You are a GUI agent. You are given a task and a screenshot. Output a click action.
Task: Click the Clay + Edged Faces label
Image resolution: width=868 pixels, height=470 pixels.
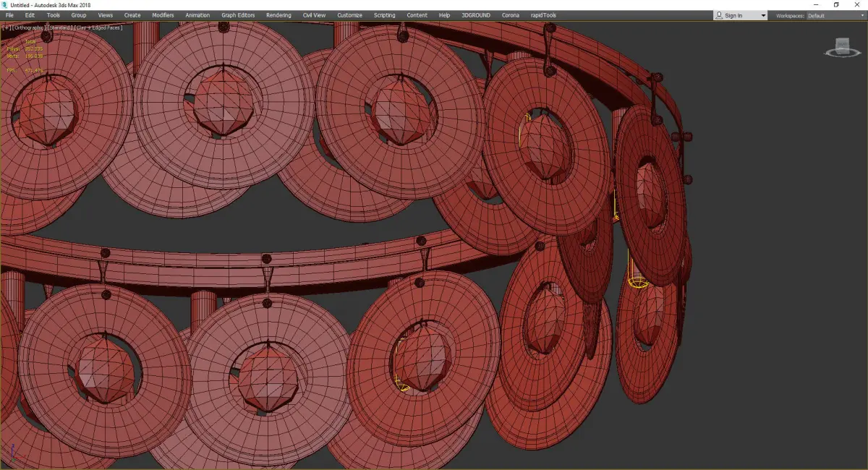click(x=99, y=27)
